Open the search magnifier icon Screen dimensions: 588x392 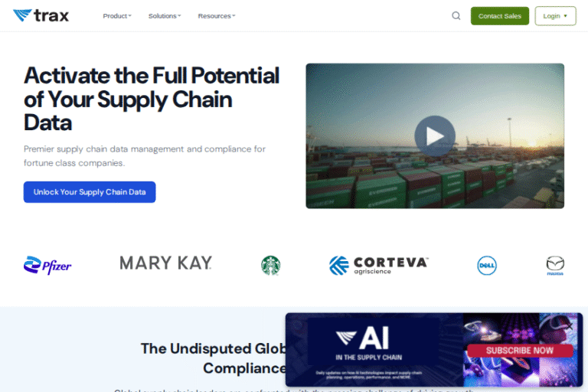tap(456, 16)
